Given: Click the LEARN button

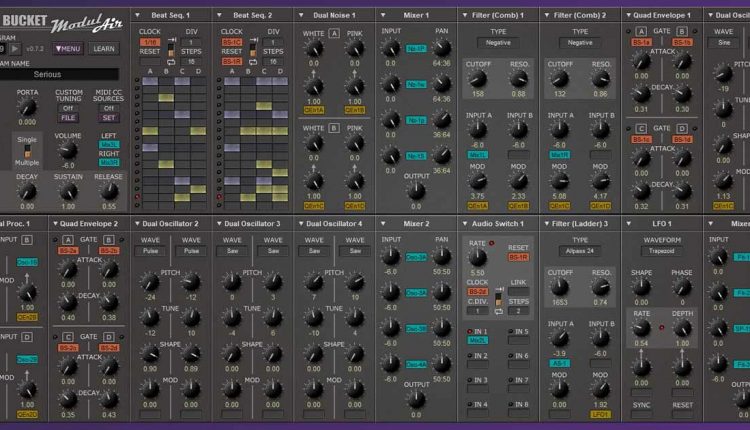Looking at the screenshot, I should click(104, 48).
